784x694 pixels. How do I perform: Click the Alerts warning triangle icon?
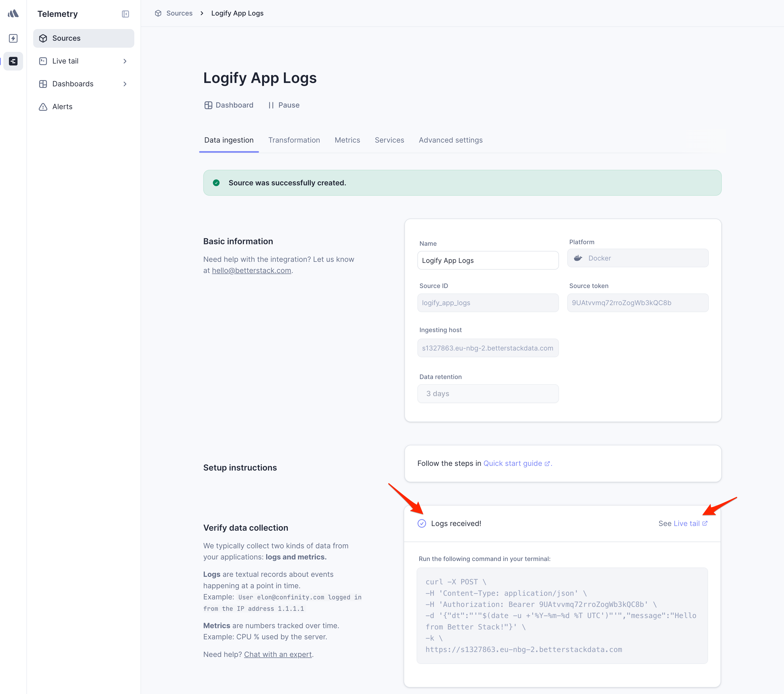(x=43, y=107)
